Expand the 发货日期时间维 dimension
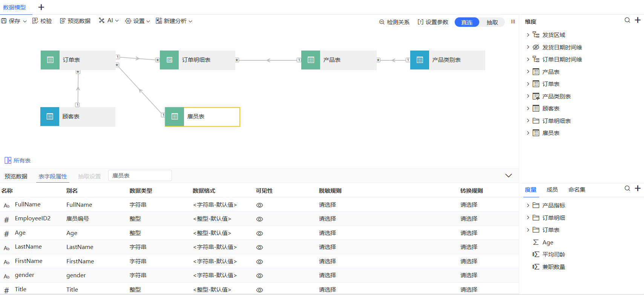 tap(528, 47)
